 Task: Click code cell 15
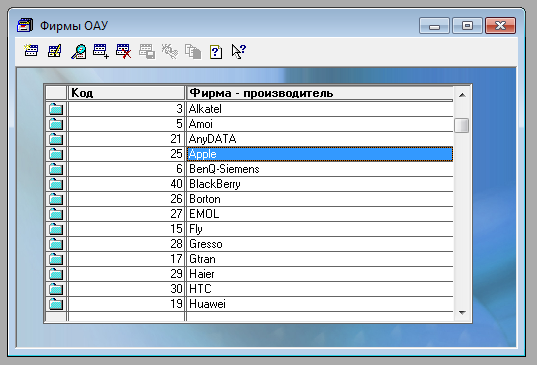(x=126, y=229)
